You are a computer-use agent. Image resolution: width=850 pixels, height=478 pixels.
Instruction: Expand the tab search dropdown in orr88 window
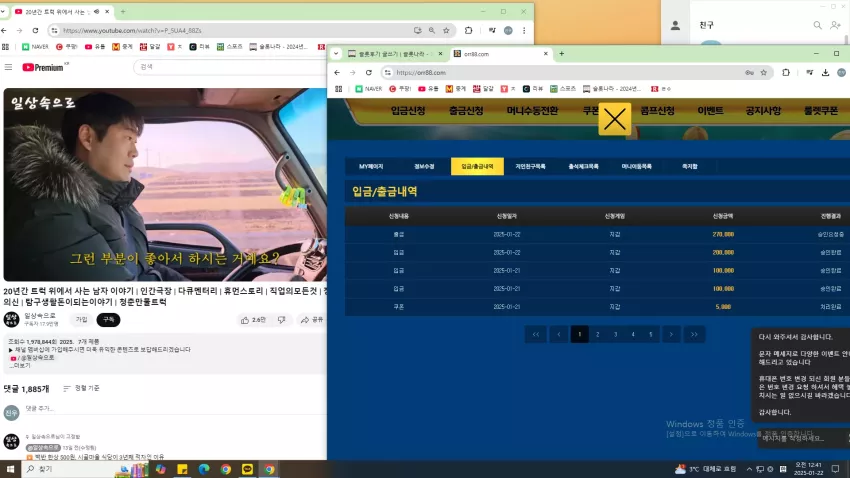pyautogui.click(x=336, y=54)
